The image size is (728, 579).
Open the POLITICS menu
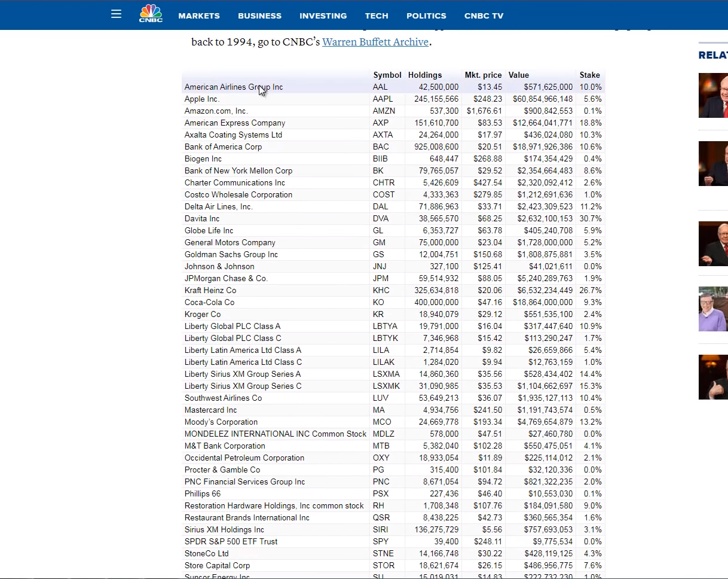[x=426, y=16]
